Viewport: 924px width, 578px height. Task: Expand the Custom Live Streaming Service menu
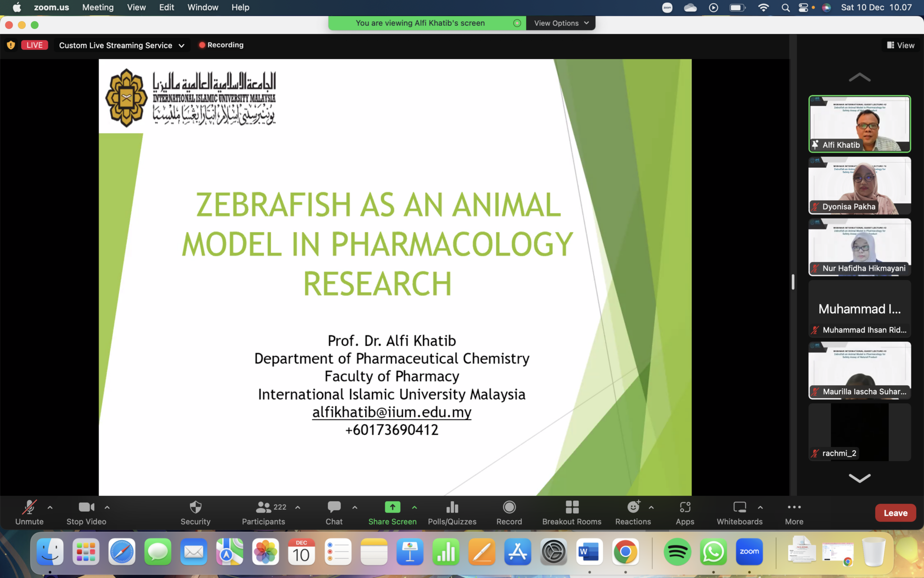(182, 45)
